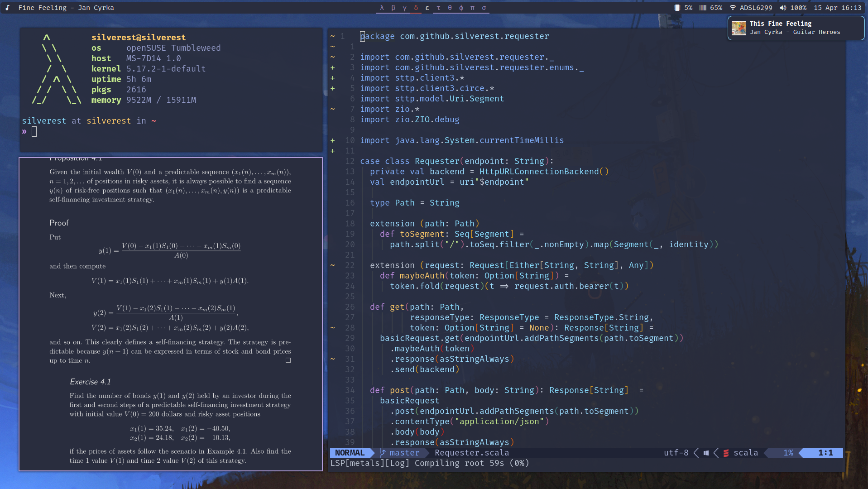The height and width of the screenshot is (489, 868).
Task: Switch to workspace λ
Action: coord(382,8)
